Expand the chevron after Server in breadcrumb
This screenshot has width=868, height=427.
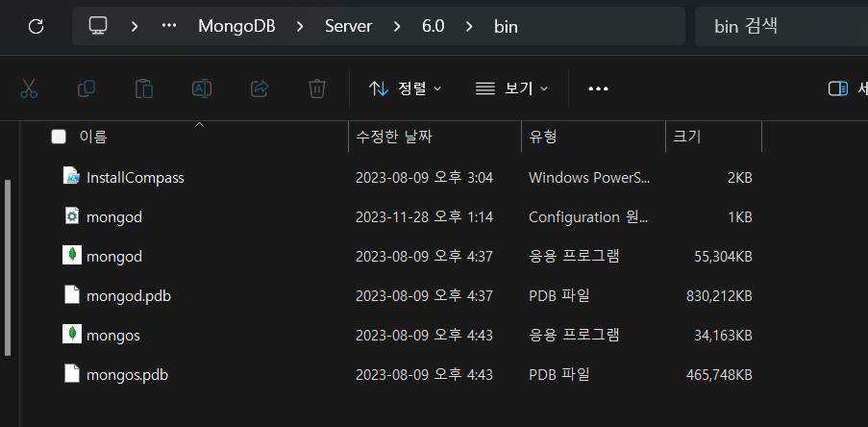[397, 26]
